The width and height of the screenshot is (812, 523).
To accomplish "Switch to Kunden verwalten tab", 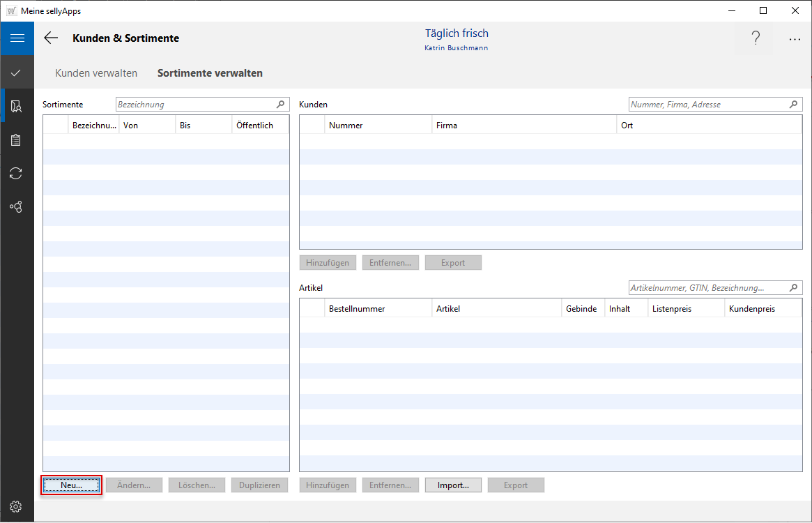I will click(x=96, y=73).
